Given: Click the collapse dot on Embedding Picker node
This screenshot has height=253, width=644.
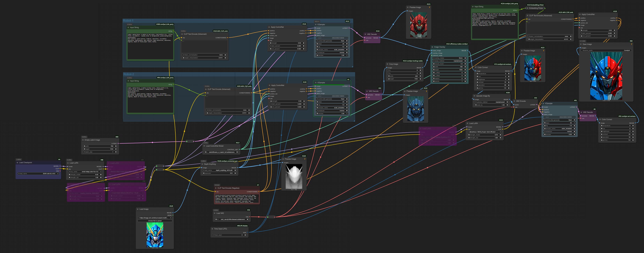Looking at the screenshot, I should [x=527, y=8].
